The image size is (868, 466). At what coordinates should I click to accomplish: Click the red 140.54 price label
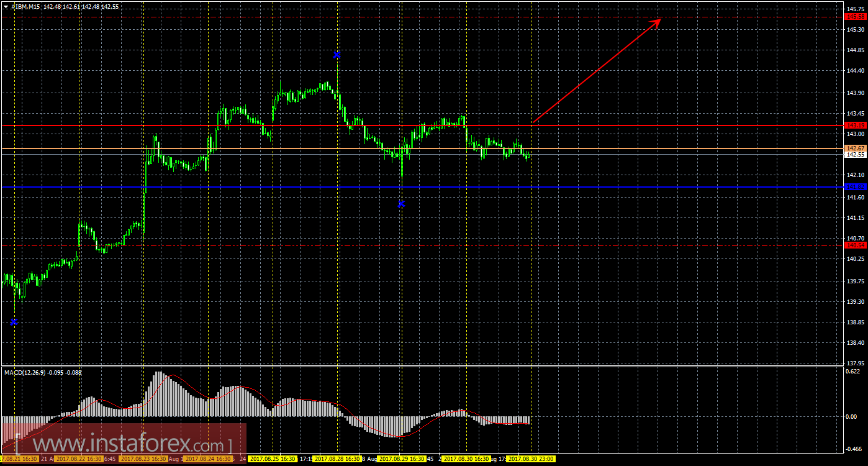854,245
